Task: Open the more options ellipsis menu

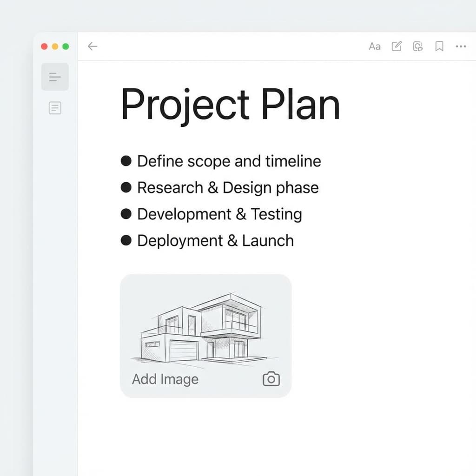Action: 461,46
